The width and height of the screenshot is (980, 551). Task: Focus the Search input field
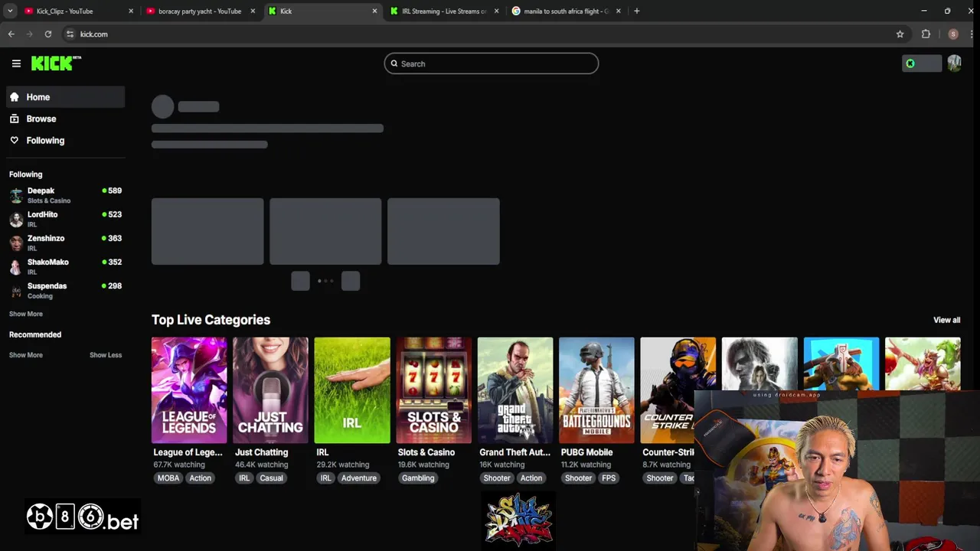point(492,64)
